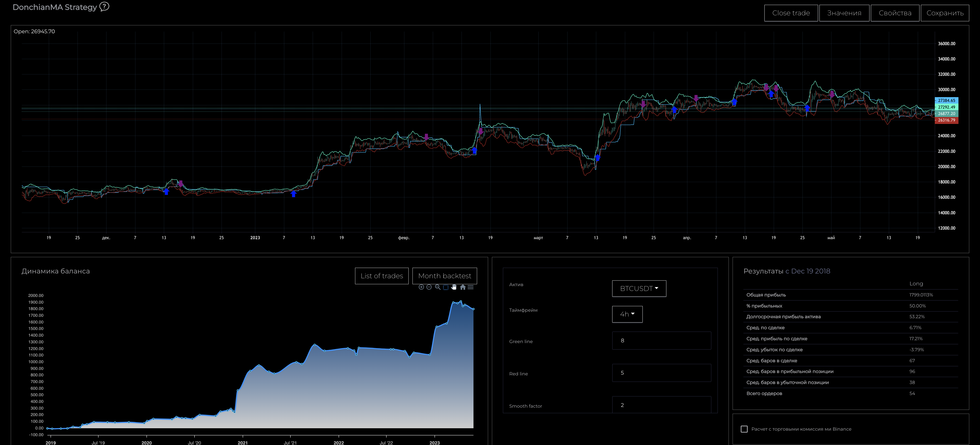Focus the Smooth factor input field

tap(661, 405)
